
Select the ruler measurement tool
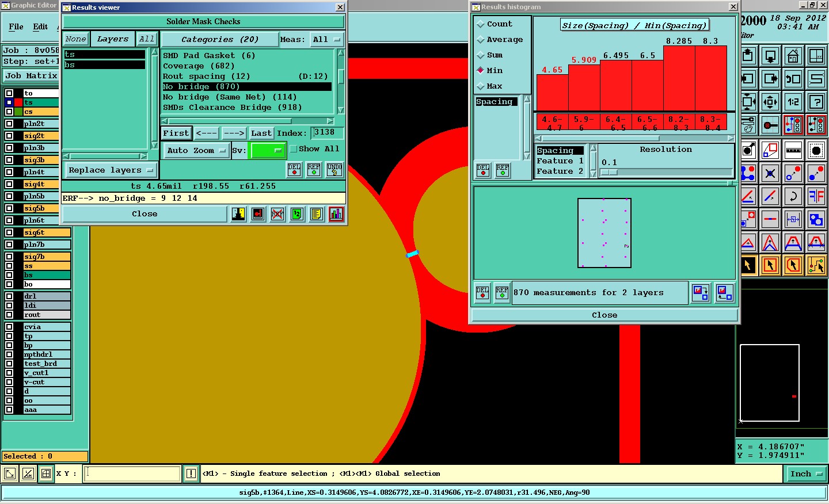793,150
